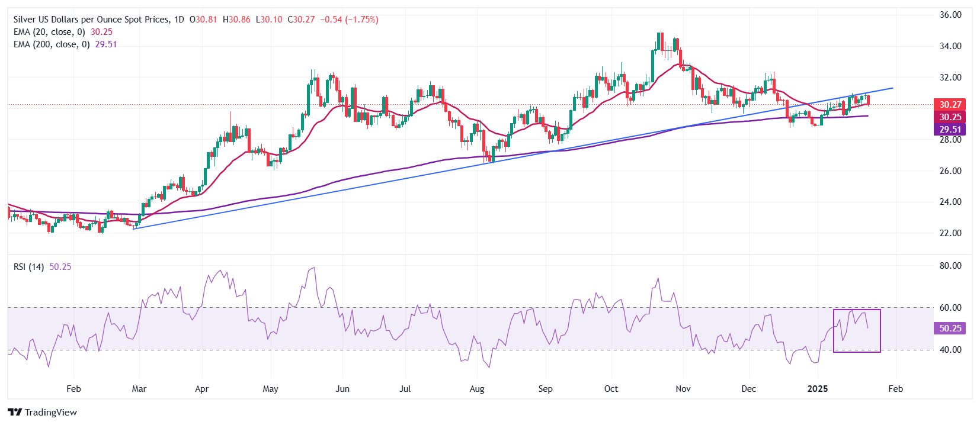Click the purple 29.51 EMA 200 price tag
The image size is (980, 425).
[x=950, y=130]
